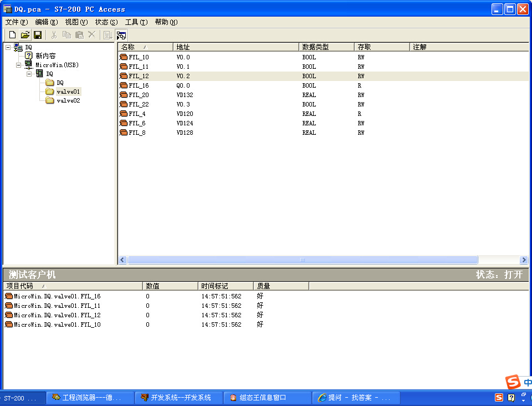532x406 pixels.
Task: Collapse the root DQ tree node
Action: pyautogui.click(x=8, y=47)
